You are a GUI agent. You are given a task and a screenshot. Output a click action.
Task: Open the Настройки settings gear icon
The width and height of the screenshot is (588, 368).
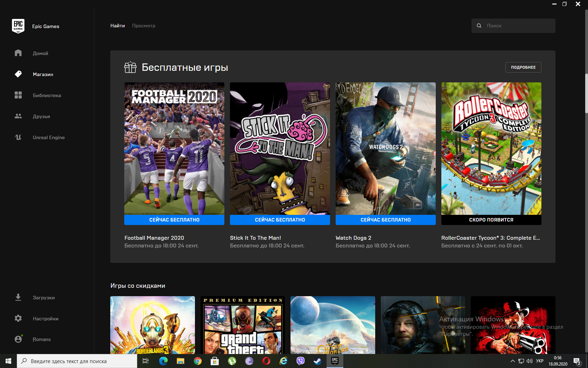[18, 318]
